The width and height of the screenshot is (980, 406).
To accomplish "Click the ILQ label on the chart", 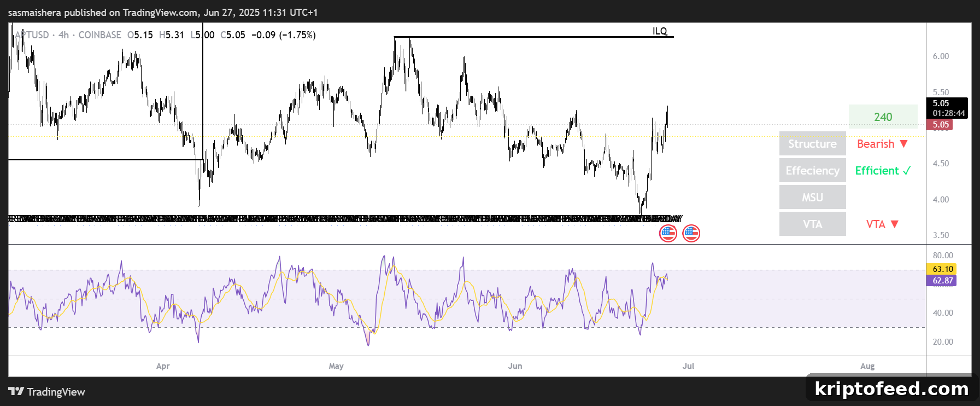I will (x=660, y=31).
